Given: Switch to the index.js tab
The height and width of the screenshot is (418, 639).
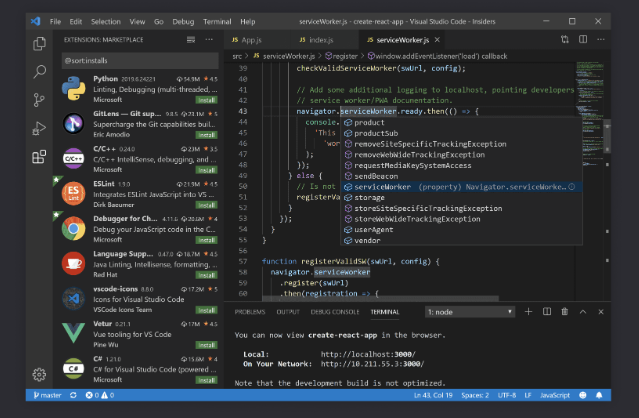Looking at the screenshot, I should coord(325,40).
